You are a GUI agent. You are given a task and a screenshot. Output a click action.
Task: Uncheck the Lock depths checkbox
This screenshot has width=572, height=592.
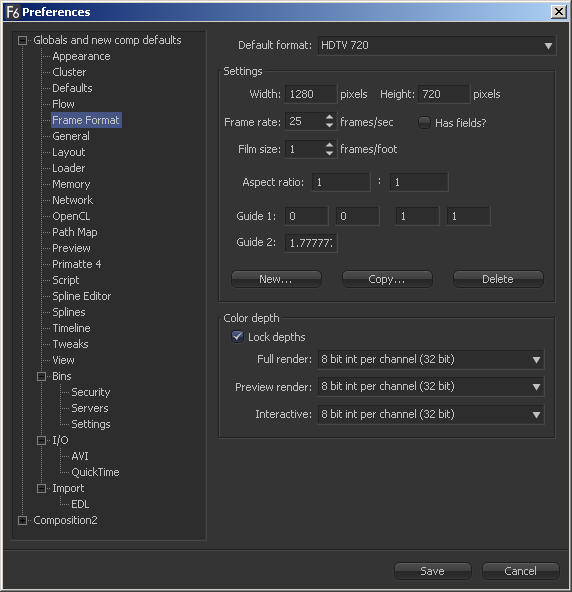tap(237, 336)
